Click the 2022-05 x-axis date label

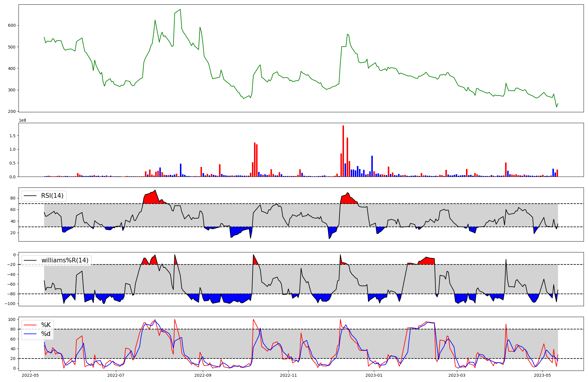click(30, 375)
